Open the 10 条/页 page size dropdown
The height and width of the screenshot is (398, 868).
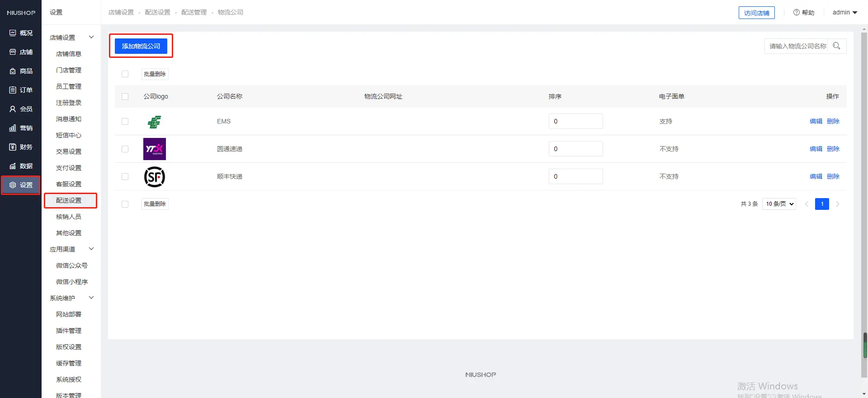(779, 204)
